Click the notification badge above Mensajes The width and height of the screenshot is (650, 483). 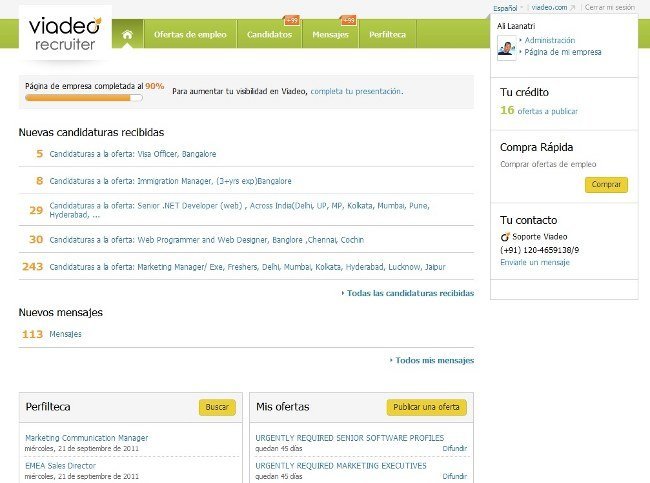click(348, 20)
